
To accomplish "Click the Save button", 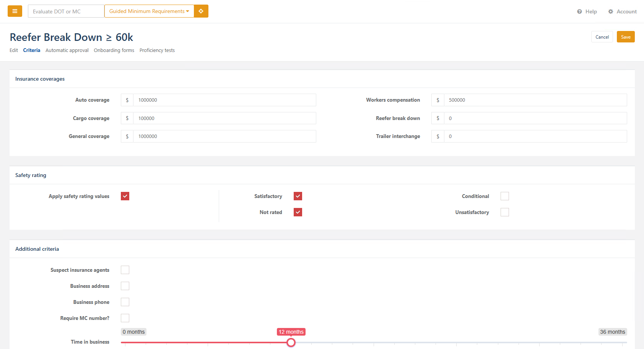I will (626, 37).
